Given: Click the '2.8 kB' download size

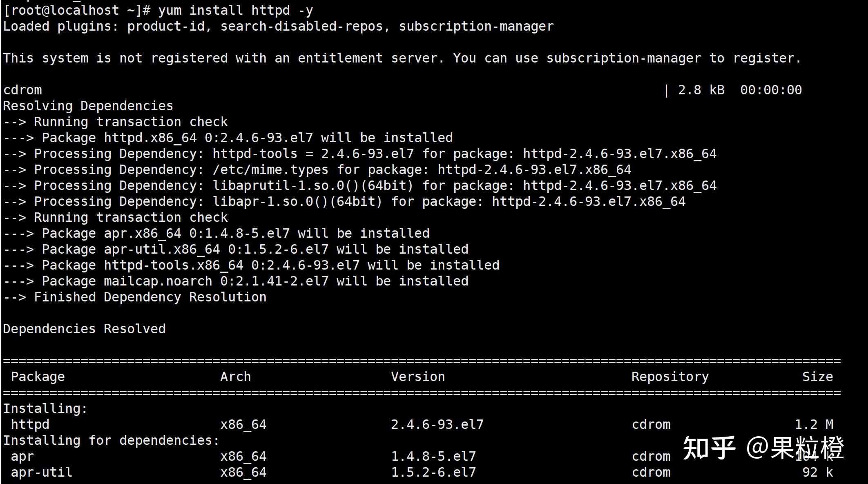Looking at the screenshot, I should coord(701,90).
